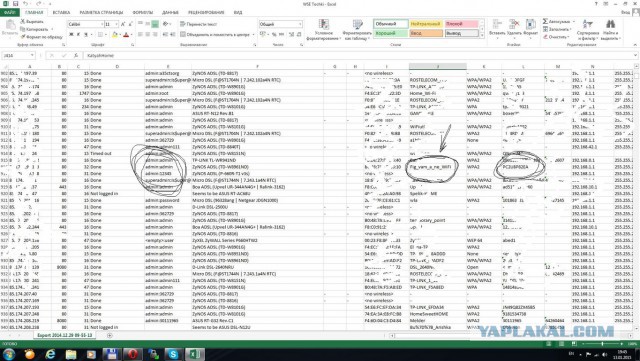Click Clear (Очистить) eraser command
The width and height of the screenshot is (640, 361).
(x=556, y=37)
